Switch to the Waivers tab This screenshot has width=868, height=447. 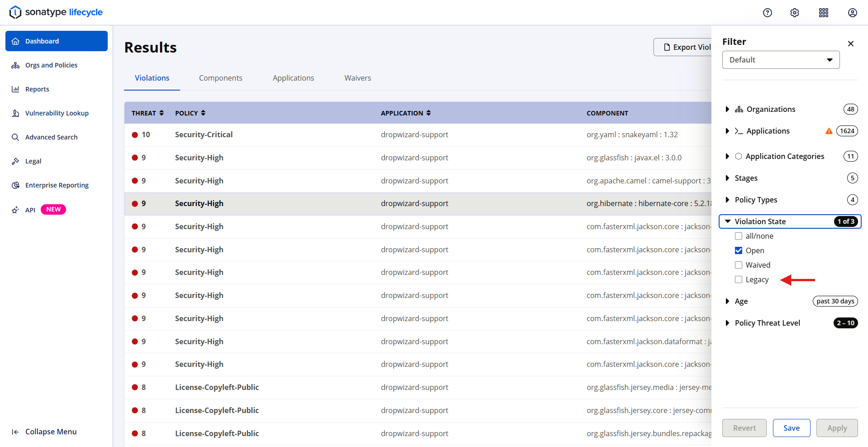coord(358,78)
